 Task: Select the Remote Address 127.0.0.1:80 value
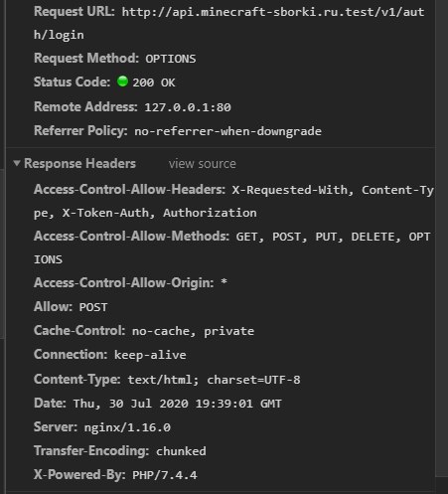coord(188,107)
